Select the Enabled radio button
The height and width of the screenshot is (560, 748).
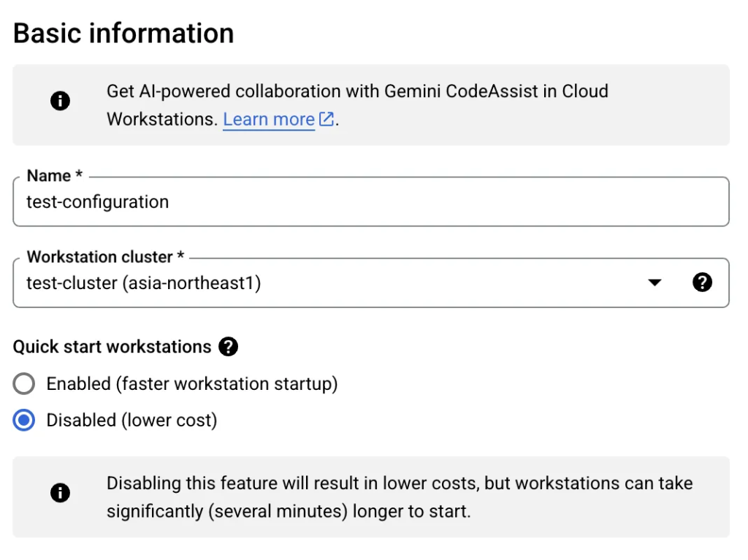tap(24, 383)
